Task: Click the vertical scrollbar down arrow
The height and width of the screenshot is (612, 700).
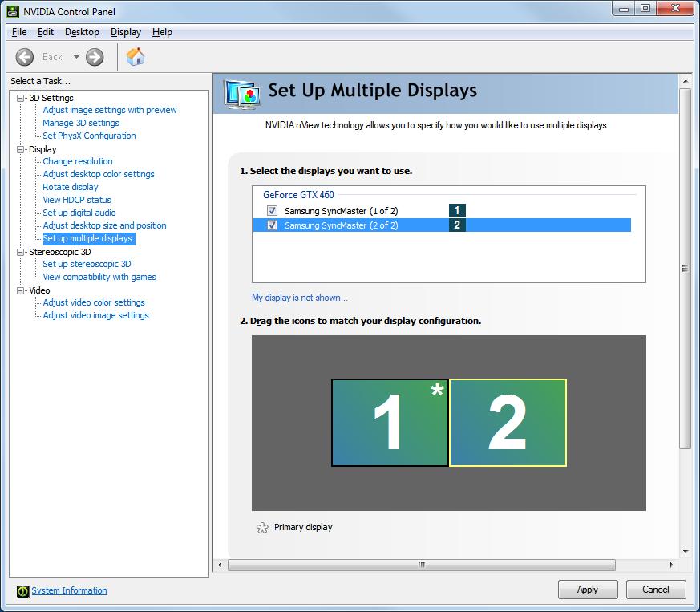Action: pos(686,552)
